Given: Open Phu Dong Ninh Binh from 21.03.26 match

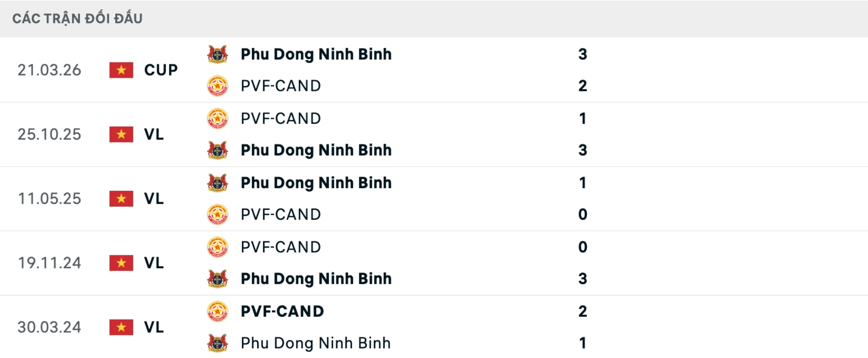Looking at the screenshot, I should click(316, 54).
